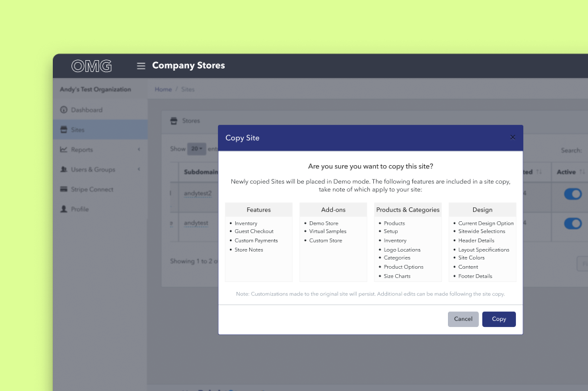This screenshot has width=588, height=391.
Task: Confirm with the Copy button
Action: pyautogui.click(x=499, y=319)
